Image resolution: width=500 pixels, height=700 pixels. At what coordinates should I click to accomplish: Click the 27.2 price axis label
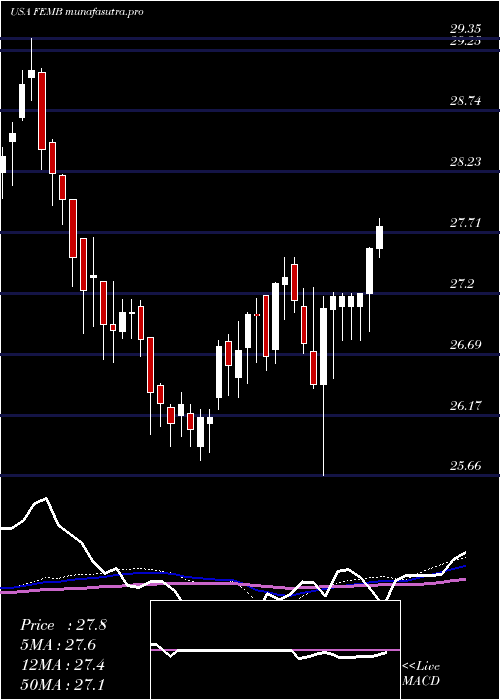(462, 283)
